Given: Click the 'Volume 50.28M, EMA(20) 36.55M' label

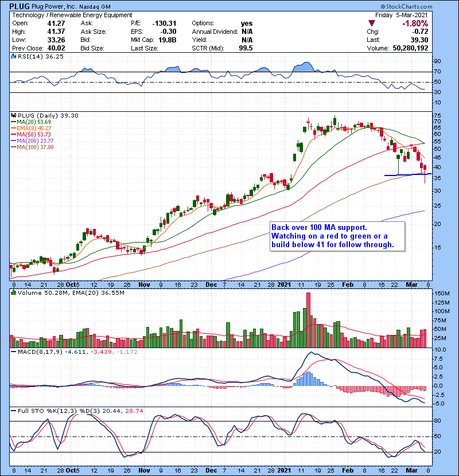Looking at the screenshot, I should click(71, 293).
